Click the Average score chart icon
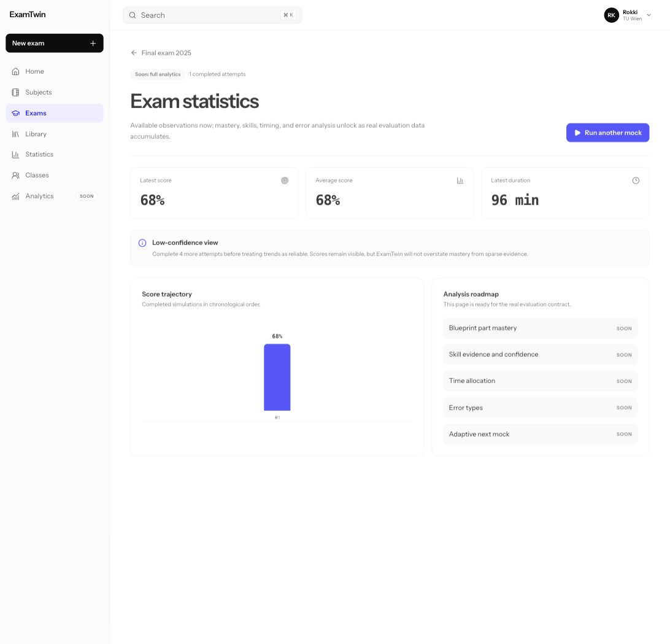The height and width of the screenshot is (644, 670). tap(460, 180)
